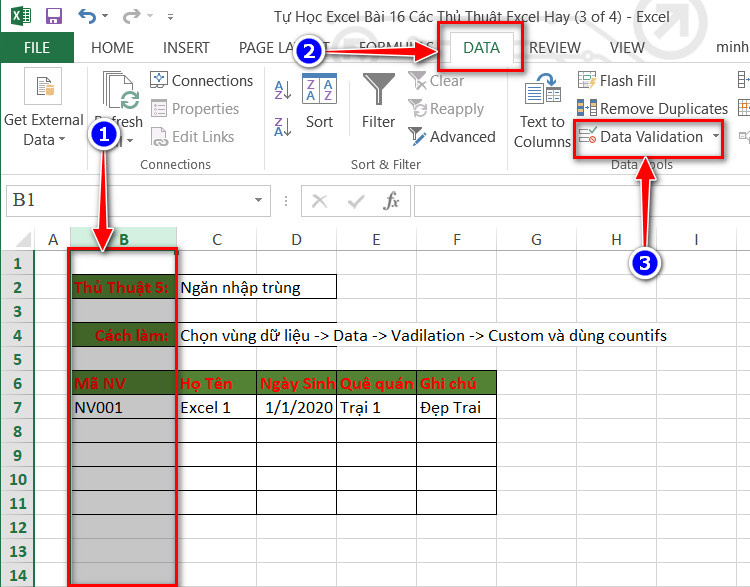Sort Z to A descending
Image resolution: width=750 pixels, height=587 pixels.
coord(283,127)
